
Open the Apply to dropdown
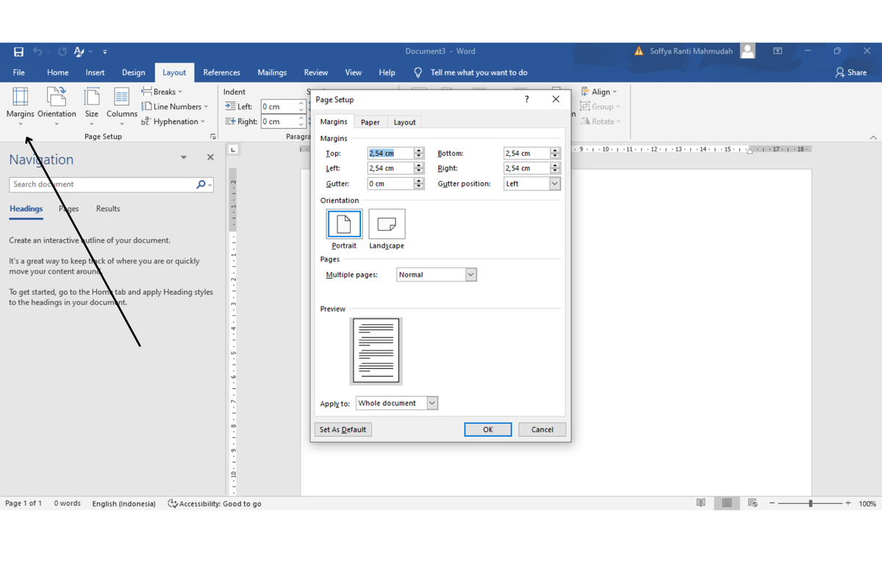[x=432, y=404]
